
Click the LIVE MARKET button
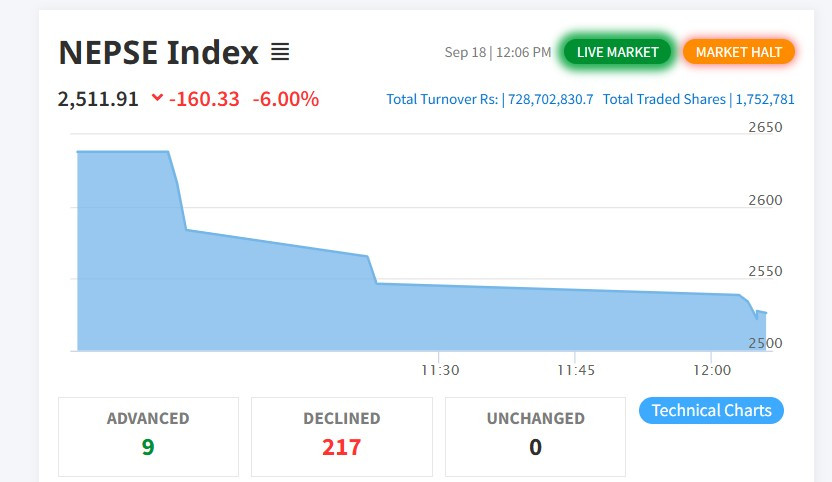coord(617,52)
